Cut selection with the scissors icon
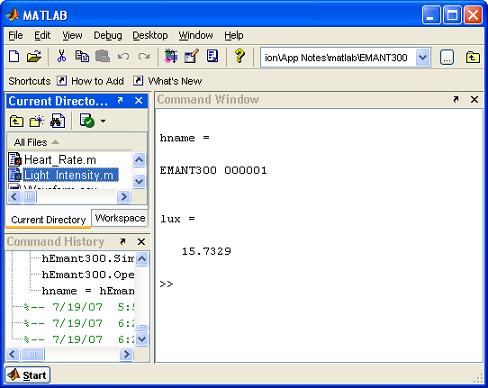The width and height of the screenshot is (488, 388). coord(61,57)
